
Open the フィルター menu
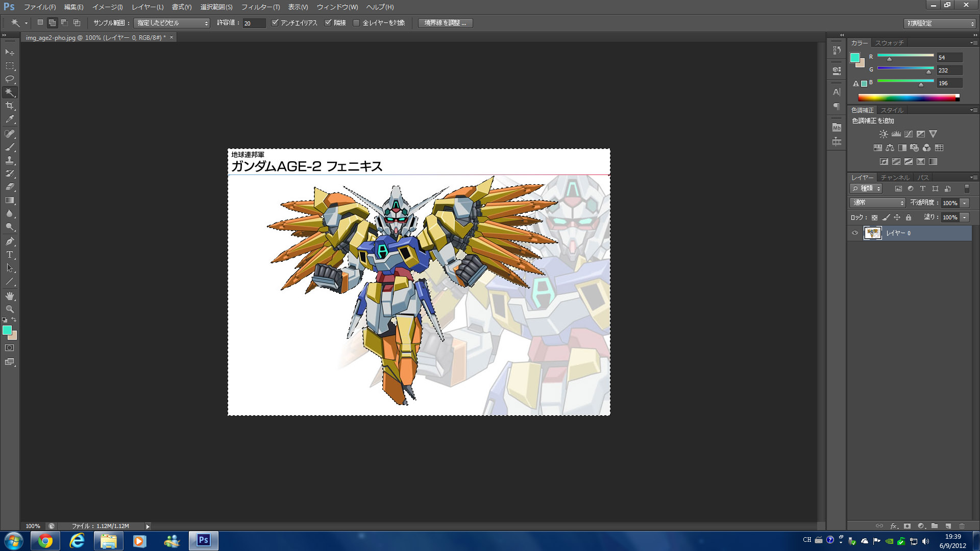(260, 7)
